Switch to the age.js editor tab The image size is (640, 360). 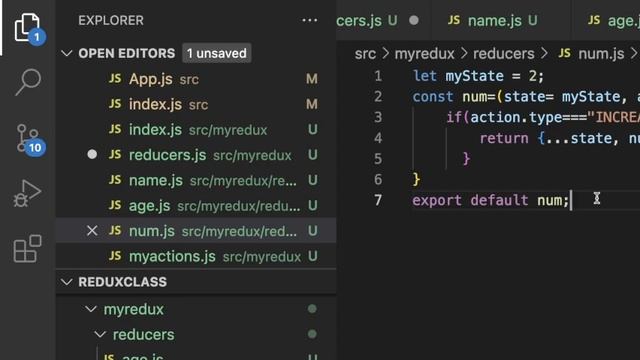pos(606,20)
